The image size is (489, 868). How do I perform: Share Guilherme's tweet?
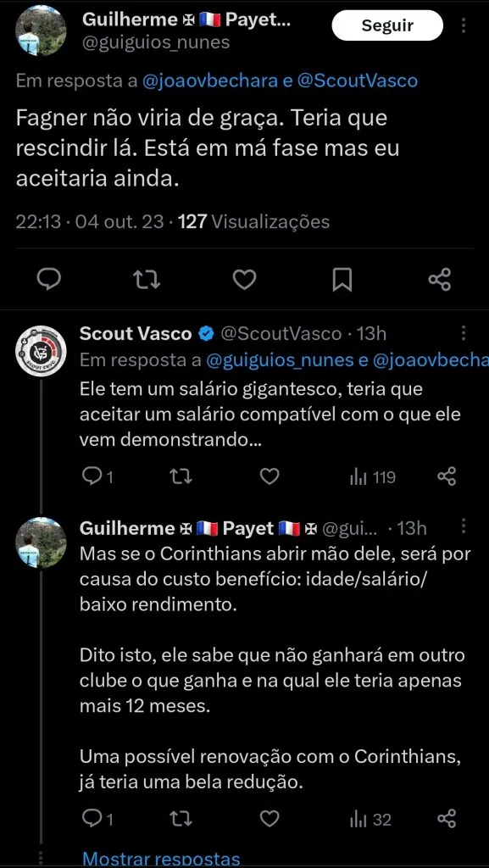[439, 278]
